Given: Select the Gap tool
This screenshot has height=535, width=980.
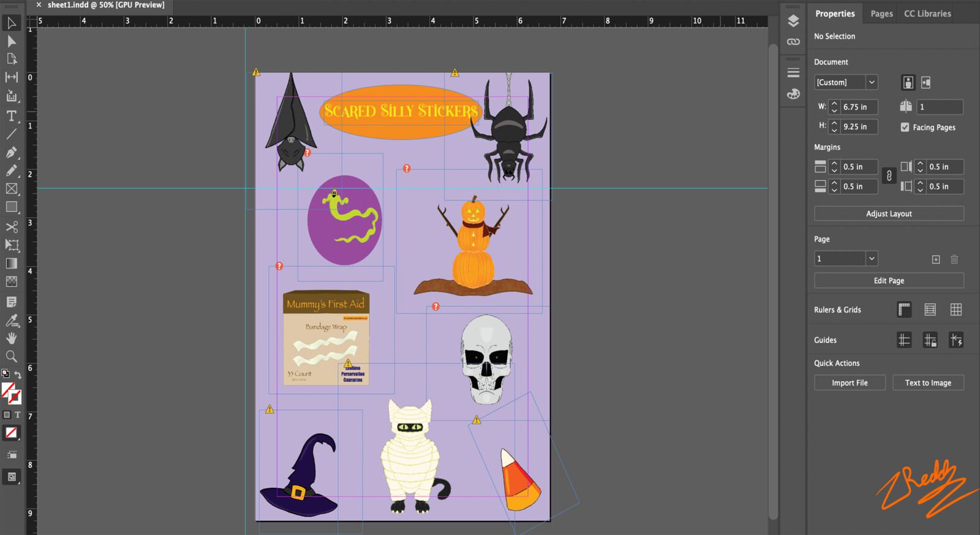Looking at the screenshot, I should 12,77.
